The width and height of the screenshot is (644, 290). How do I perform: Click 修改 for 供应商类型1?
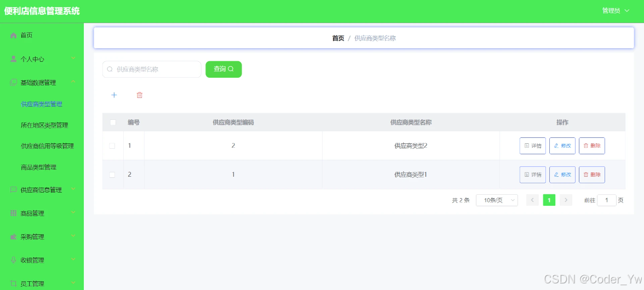tap(562, 175)
